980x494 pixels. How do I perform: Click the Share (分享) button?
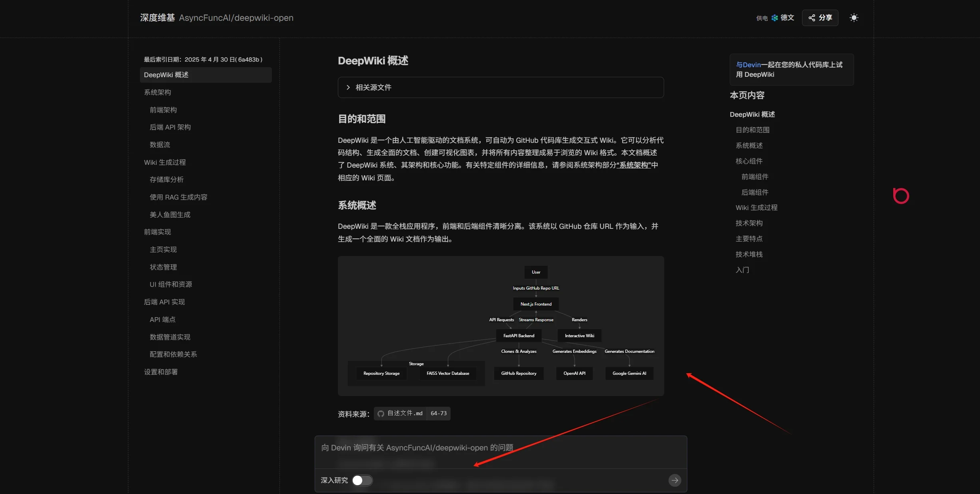tap(820, 18)
